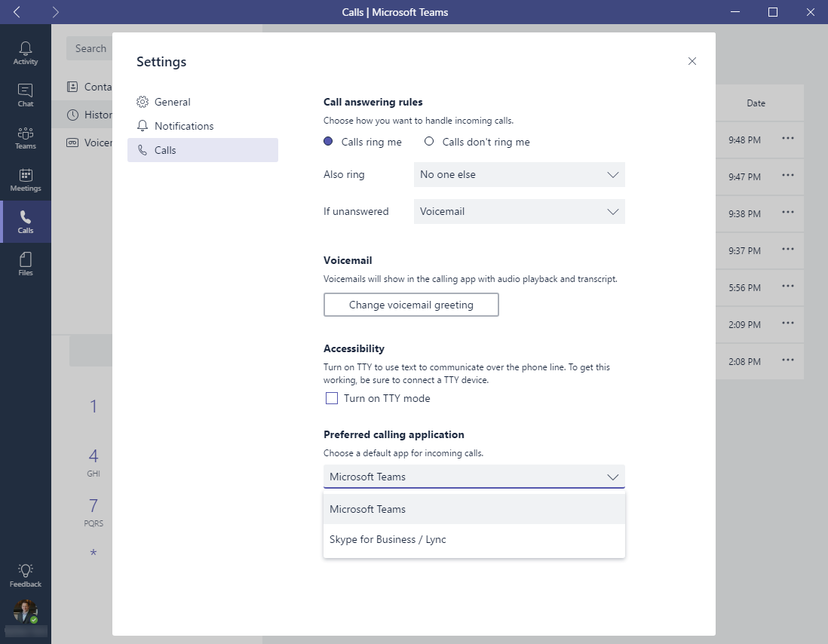Image resolution: width=828 pixels, height=644 pixels.
Task: Switch to the General settings tab
Action: pyautogui.click(x=203, y=102)
